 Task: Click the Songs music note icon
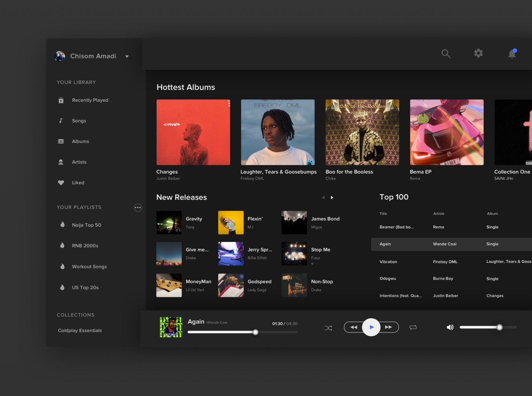(61, 121)
